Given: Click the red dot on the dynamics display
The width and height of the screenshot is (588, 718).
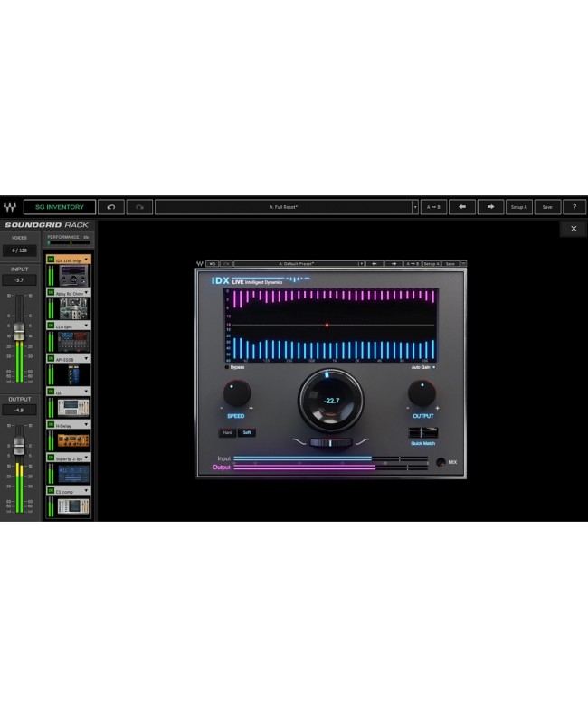Looking at the screenshot, I should [x=327, y=326].
